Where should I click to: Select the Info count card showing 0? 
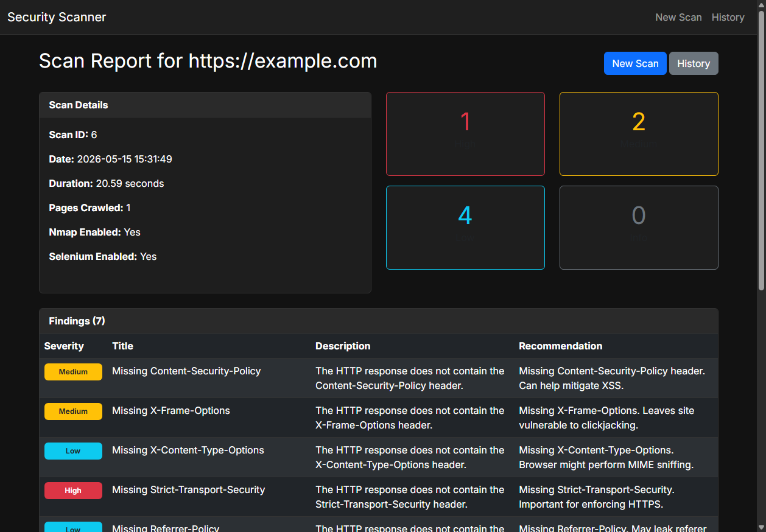639,228
